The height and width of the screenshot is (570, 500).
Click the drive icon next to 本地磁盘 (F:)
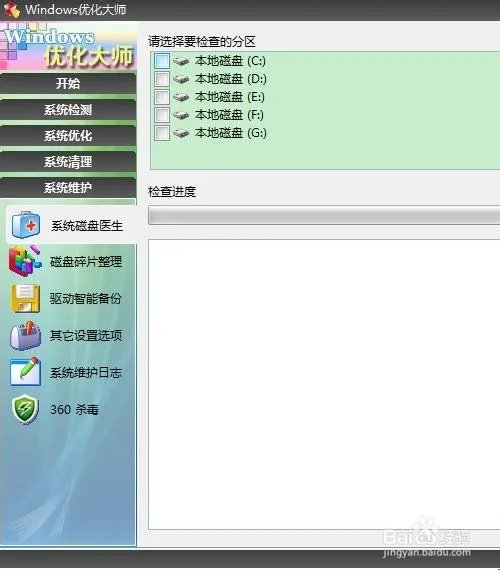coord(181,115)
